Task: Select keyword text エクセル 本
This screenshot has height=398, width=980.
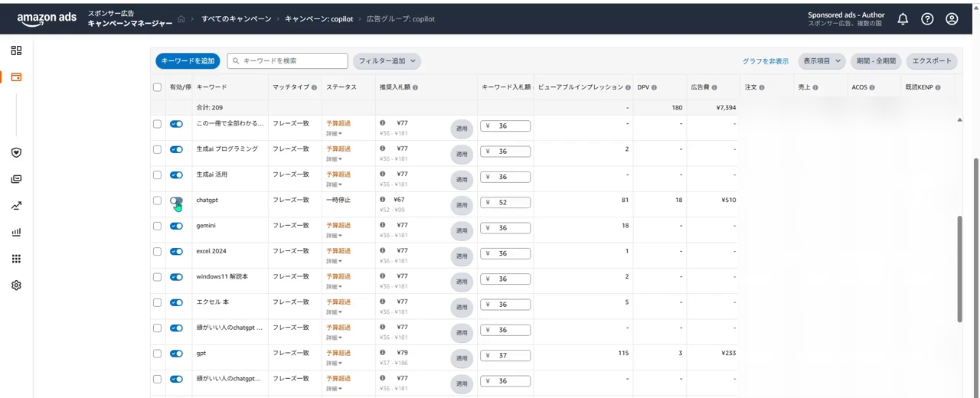Action: click(x=213, y=302)
